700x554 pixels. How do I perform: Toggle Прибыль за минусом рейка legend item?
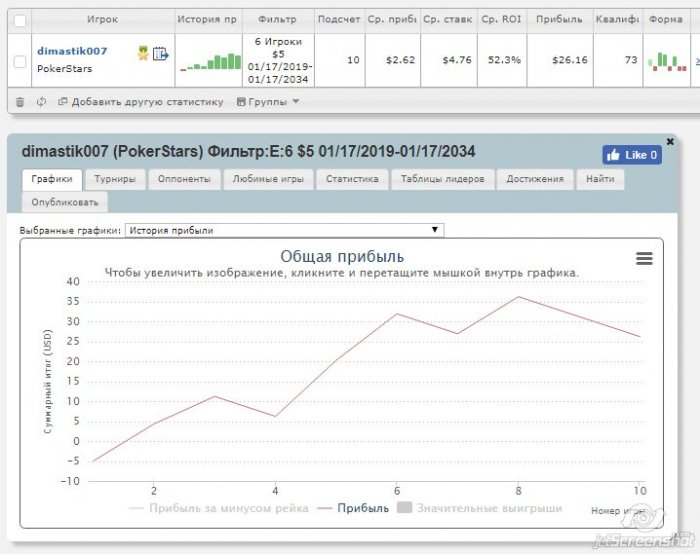219,508
